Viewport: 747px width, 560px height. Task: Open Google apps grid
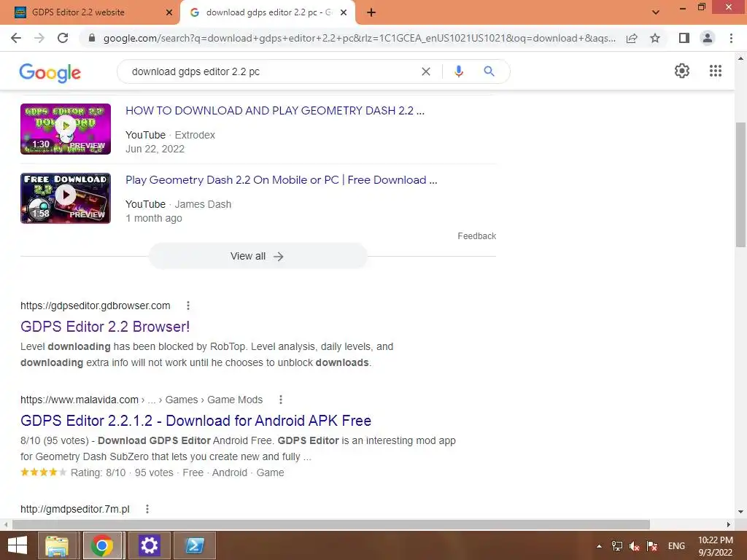[x=716, y=71]
